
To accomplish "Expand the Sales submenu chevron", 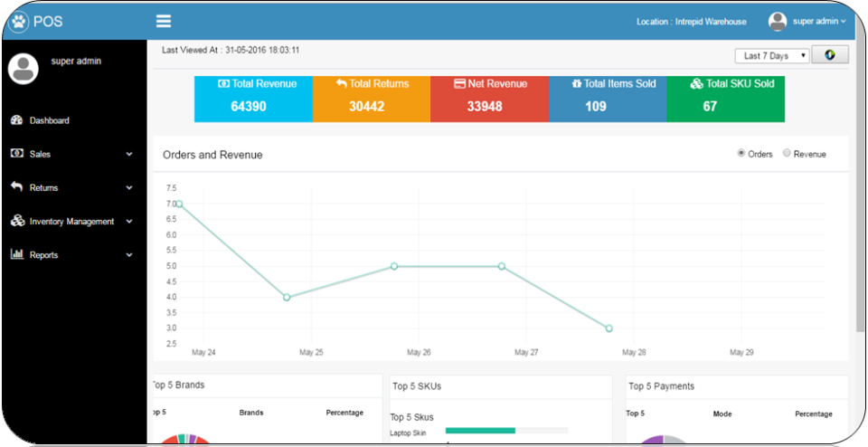I will point(129,154).
